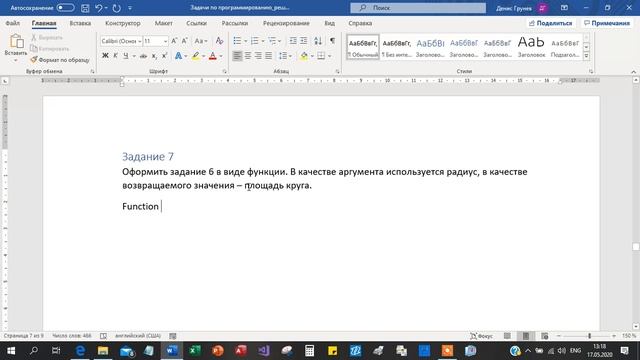Switch to the Ссылки tab

pos(196,23)
